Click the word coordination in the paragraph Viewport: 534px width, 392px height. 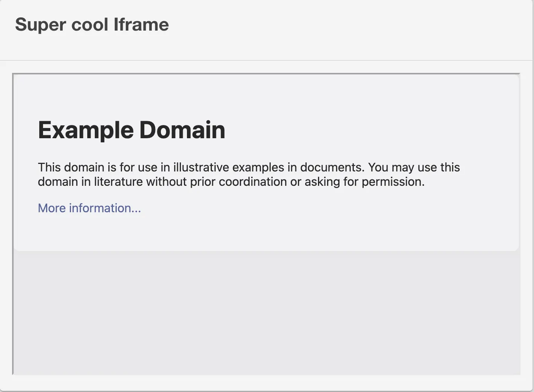tap(253, 182)
